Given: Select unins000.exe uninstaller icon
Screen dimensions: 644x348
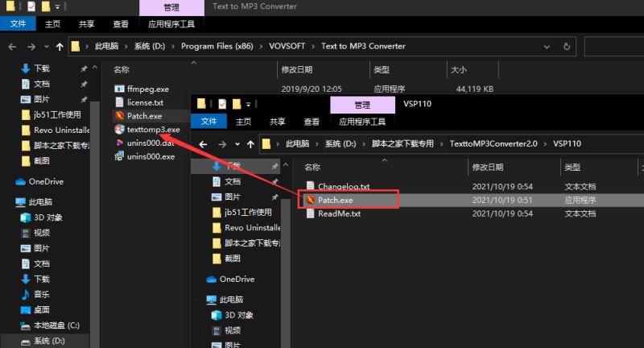Looking at the screenshot, I should [x=119, y=156].
